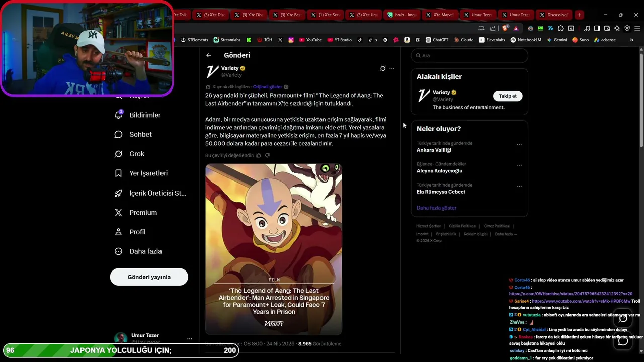The height and width of the screenshot is (362, 644).
Task: Open Grok icon on Variety post header
Action: 383,68
